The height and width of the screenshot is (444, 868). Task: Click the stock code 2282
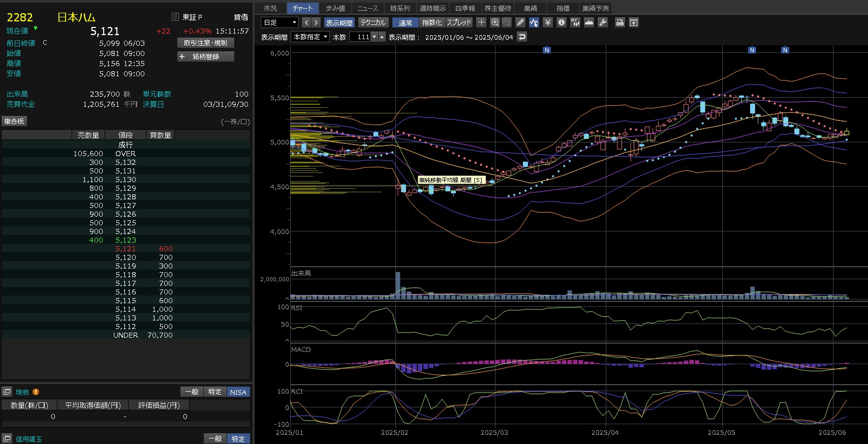20,17
